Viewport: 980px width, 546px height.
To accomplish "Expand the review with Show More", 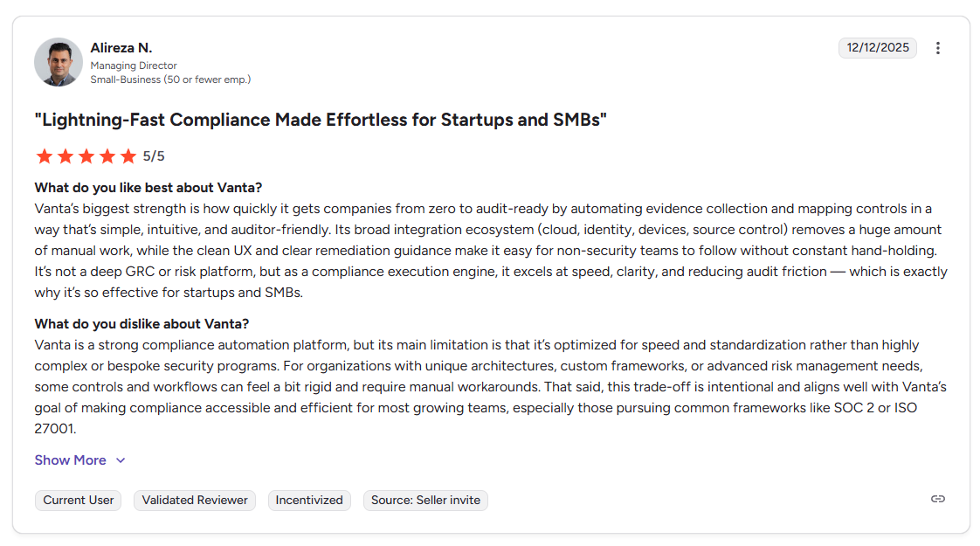I will (x=70, y=460).
